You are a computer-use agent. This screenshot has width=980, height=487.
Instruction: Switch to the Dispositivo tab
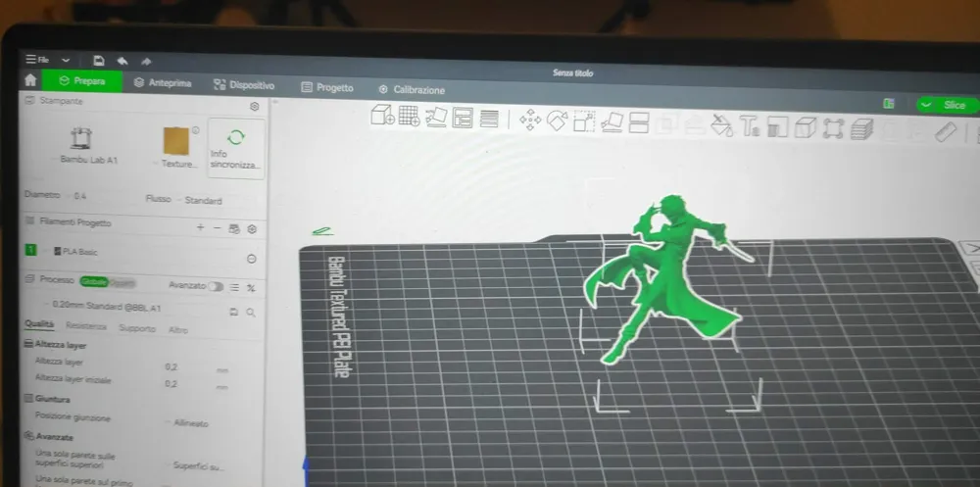(x=244, y=85)
